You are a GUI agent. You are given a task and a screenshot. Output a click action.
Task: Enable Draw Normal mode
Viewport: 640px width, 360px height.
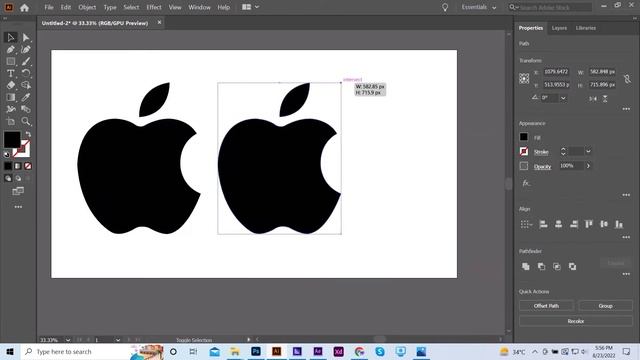pos(8,178)
